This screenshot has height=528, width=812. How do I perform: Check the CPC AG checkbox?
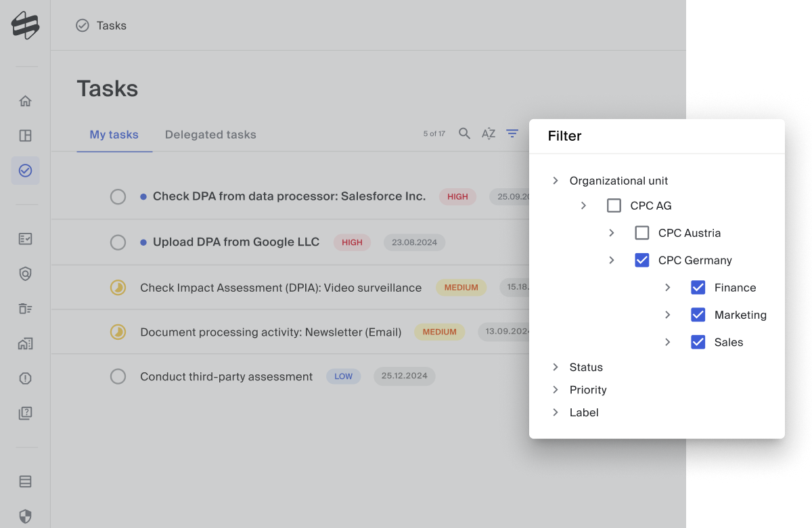(x=614, y=205)
